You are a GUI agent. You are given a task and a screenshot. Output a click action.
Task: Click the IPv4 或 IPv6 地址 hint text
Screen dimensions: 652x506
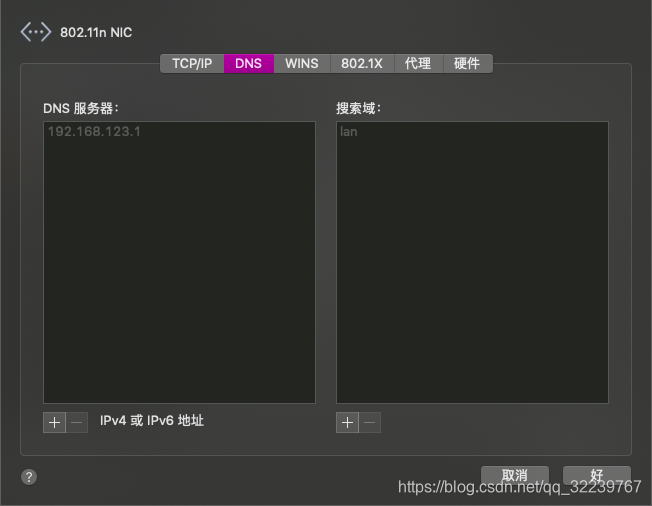tap(152, 421)
